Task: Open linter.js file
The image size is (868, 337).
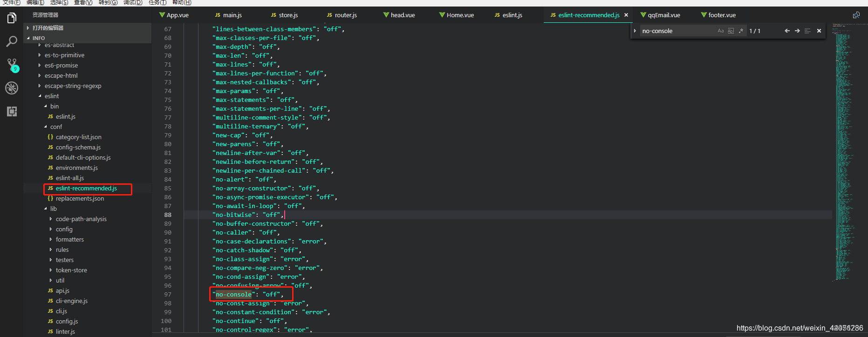Action: tap(65, 331)
